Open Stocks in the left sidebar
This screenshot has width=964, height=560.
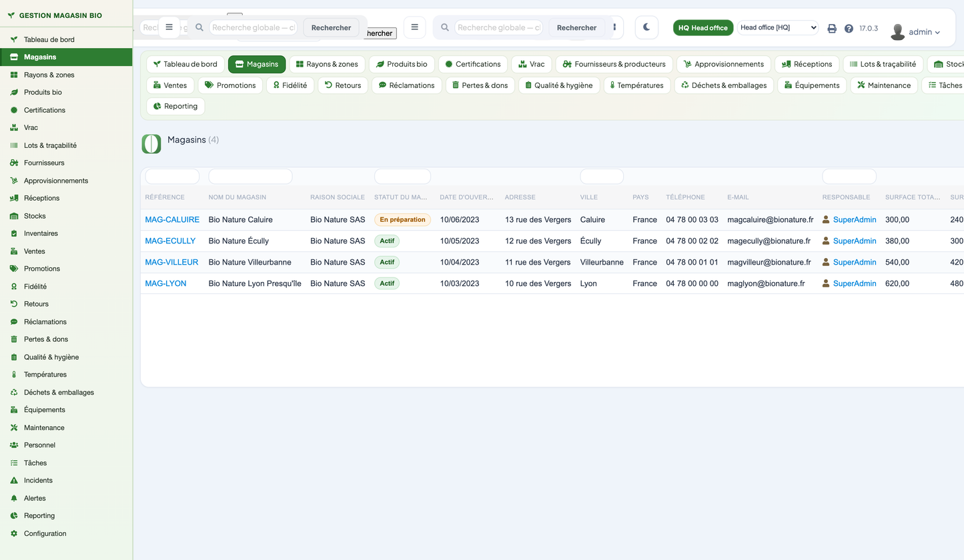(66, 216)
